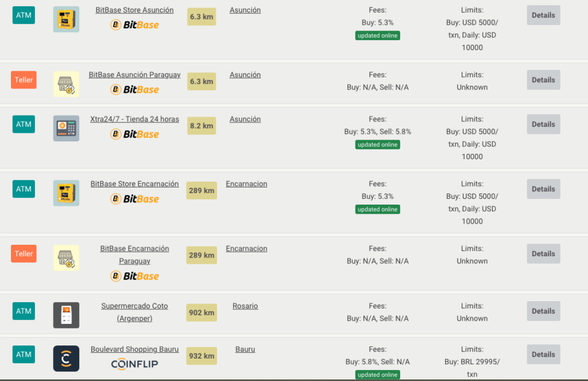Click Supermercado Coto ATM icon

tap(66, 315)
